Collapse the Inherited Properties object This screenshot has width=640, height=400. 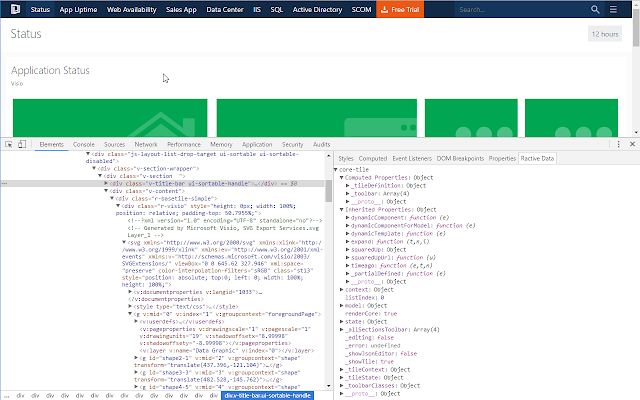[x=342, y=209]
